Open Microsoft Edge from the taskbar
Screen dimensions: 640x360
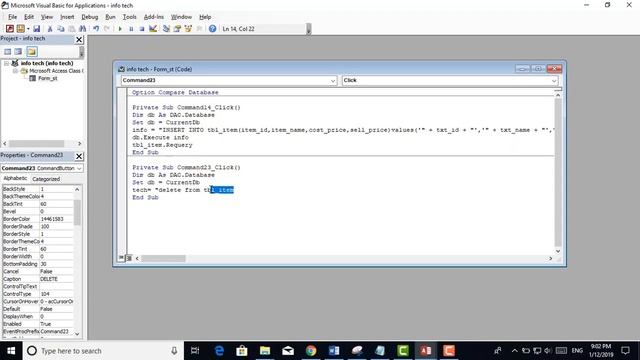pos(219,351)
